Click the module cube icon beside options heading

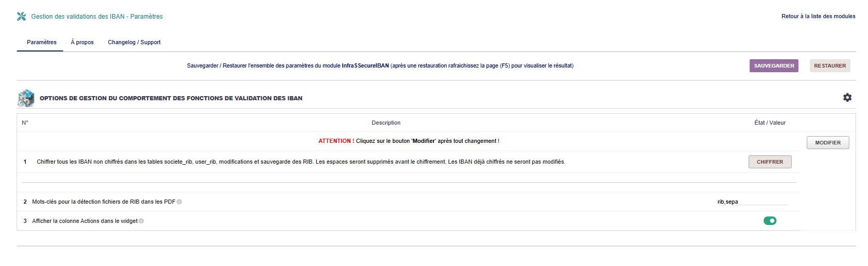(25, 98)
